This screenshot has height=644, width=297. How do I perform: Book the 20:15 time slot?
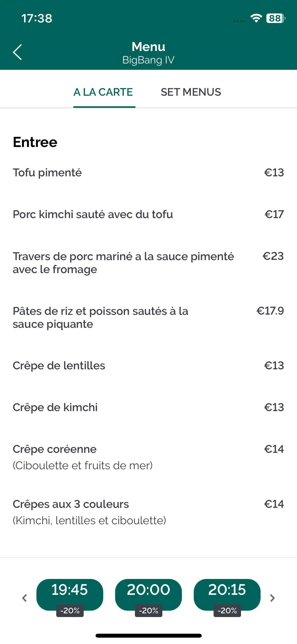pyautogui.click(x=227, y=595)
